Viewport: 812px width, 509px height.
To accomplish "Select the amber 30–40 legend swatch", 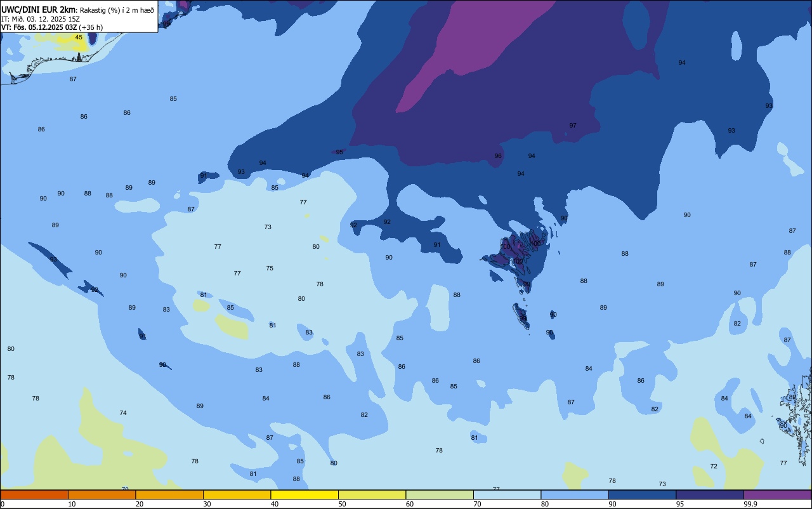I will (x=237, y=494).
